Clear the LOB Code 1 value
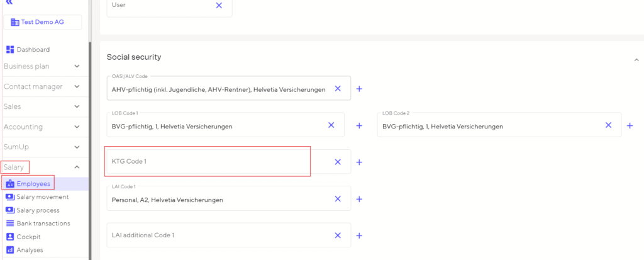 [x=331, y=125]
